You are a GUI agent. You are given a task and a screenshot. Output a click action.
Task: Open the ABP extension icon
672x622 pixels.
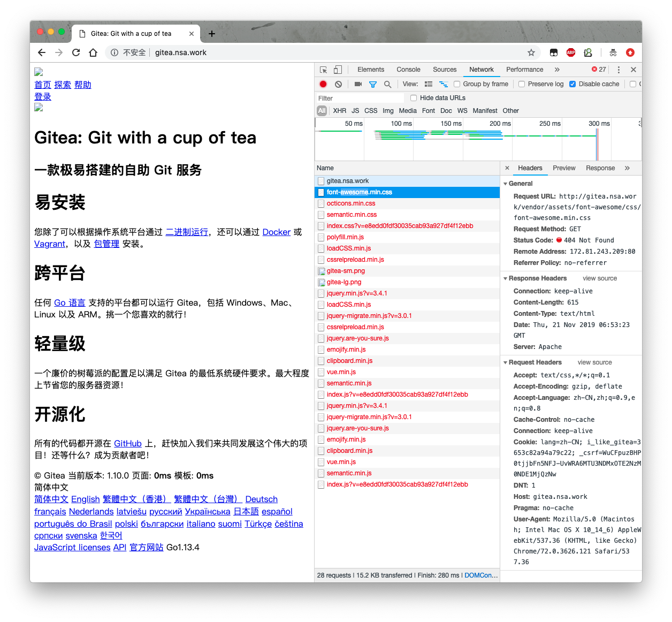click(571, 52)
